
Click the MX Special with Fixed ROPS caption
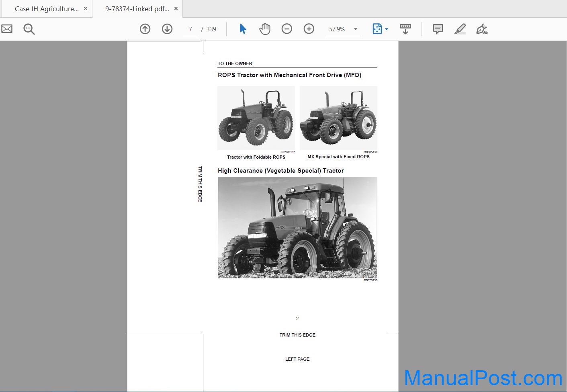coord(338,157)
